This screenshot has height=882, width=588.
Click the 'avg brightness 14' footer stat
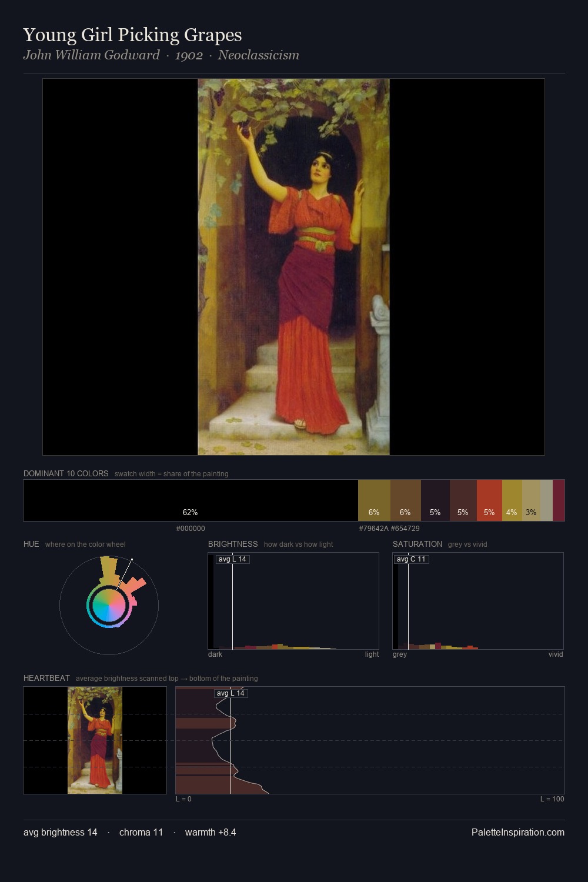61,832
